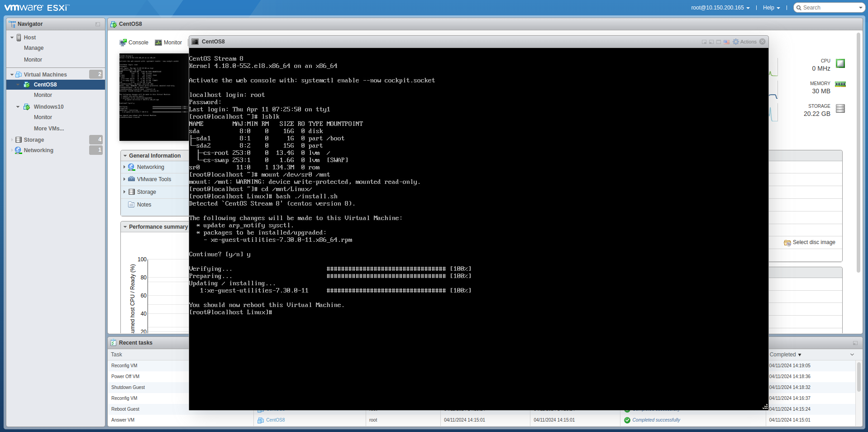
Task: Click the Networking globe icon in Navigator
Action: (19, 150)
